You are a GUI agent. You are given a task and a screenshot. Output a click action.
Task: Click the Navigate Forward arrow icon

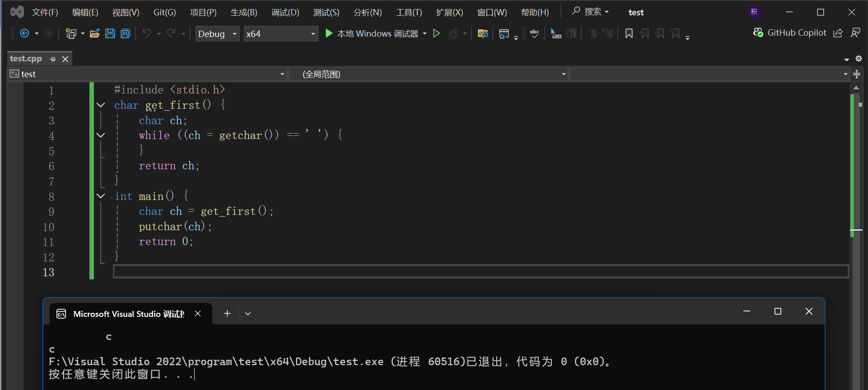(x=48, y=33)
